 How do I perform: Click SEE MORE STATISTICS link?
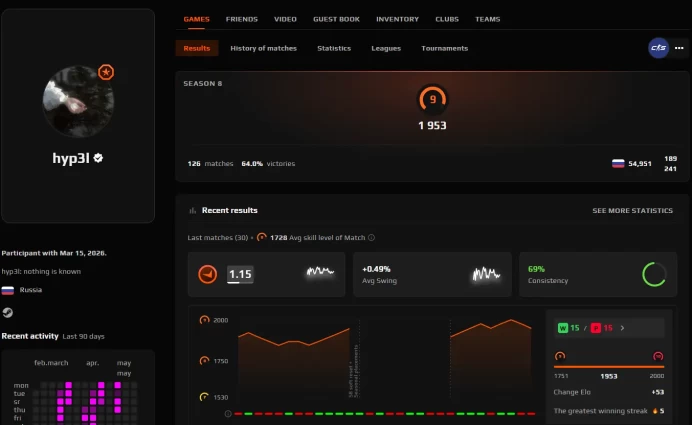coord(632,211)
